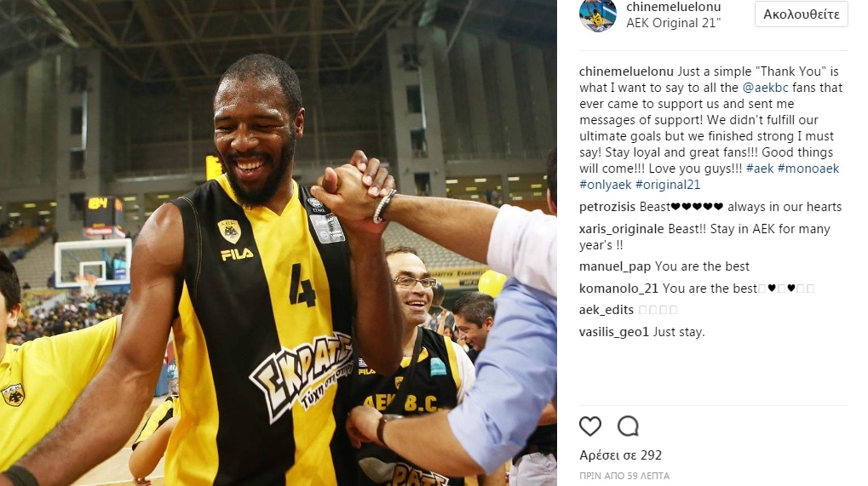Image resolution: width=868 pixels, height=486 pixels.
Task: Visit manuel_pap commenter profile
Action: pyautogui.click(x=615, y=266)
